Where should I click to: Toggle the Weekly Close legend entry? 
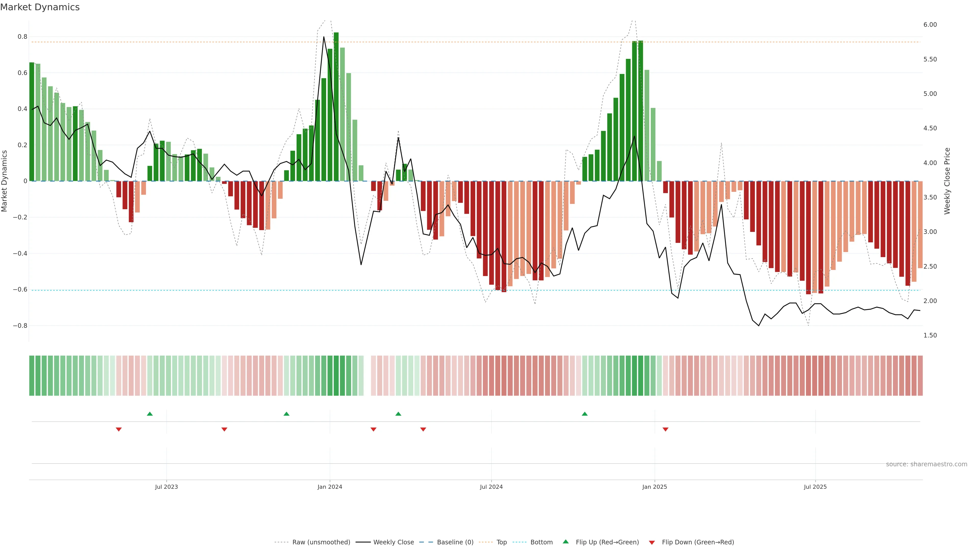393,542
